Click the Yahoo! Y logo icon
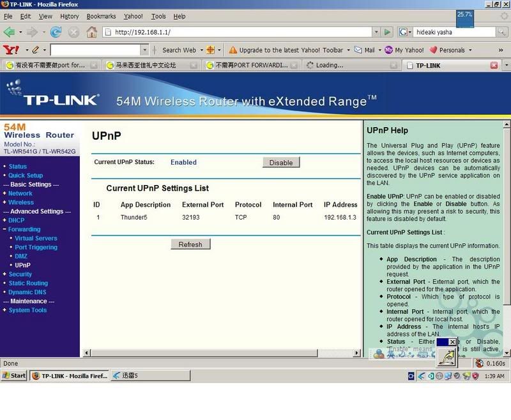The width and height of the screenshot is (511, 420). click(x=11, y=50)
